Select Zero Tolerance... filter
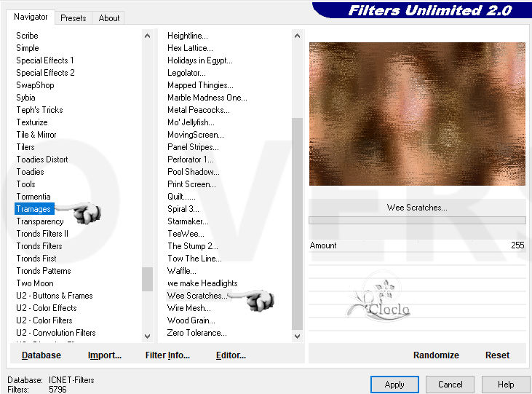The image size is (532, 394). click(x=196, y=333)
